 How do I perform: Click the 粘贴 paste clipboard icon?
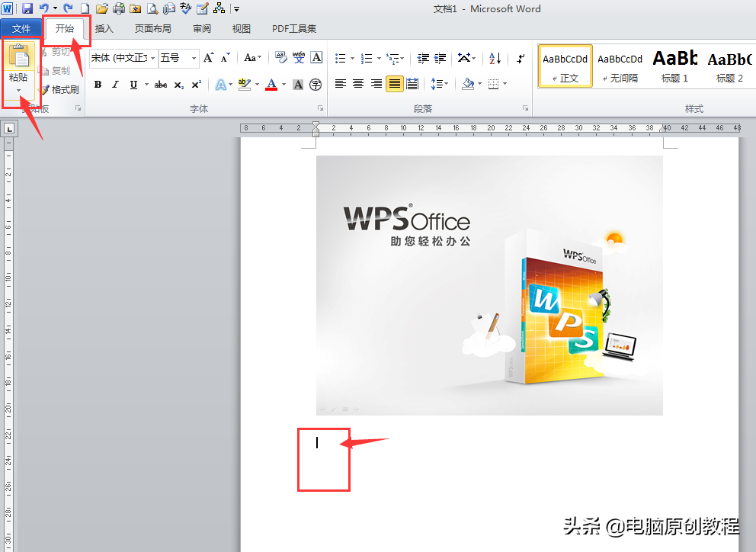click(x=19, y=55)
